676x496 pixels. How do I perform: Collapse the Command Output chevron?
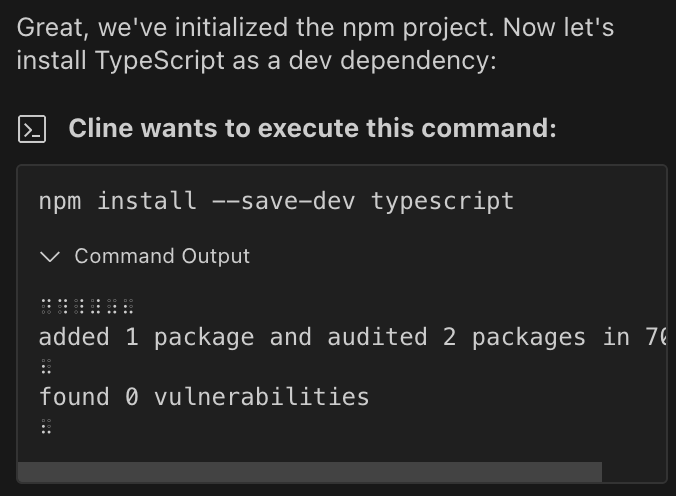[x=49, y=257]
